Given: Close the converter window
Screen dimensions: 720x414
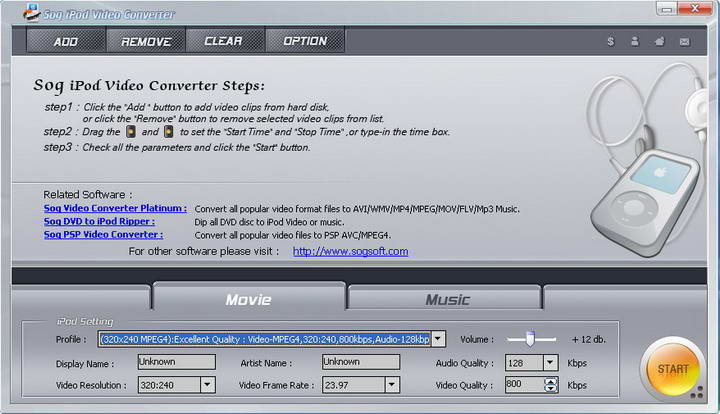Looking at the screenshot, I should pyautogui.click(x=695, y=8).
